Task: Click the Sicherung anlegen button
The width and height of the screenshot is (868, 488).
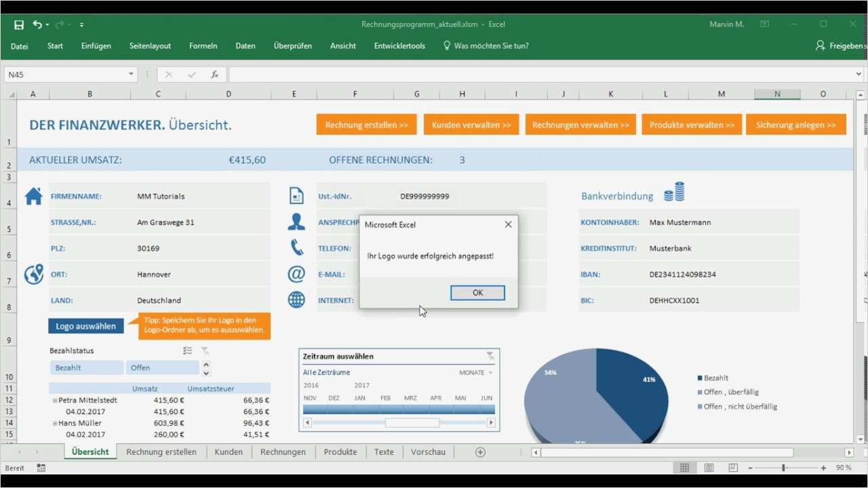Action: pos(796,124)
